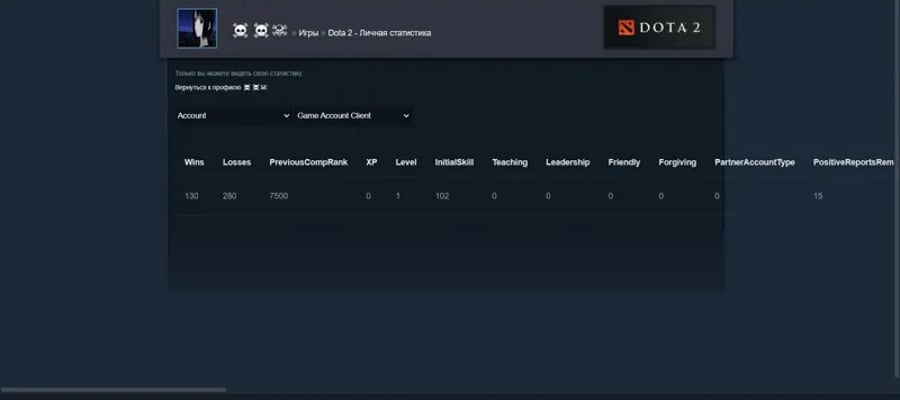Click the Teaching column header

[x=510, y=162]
